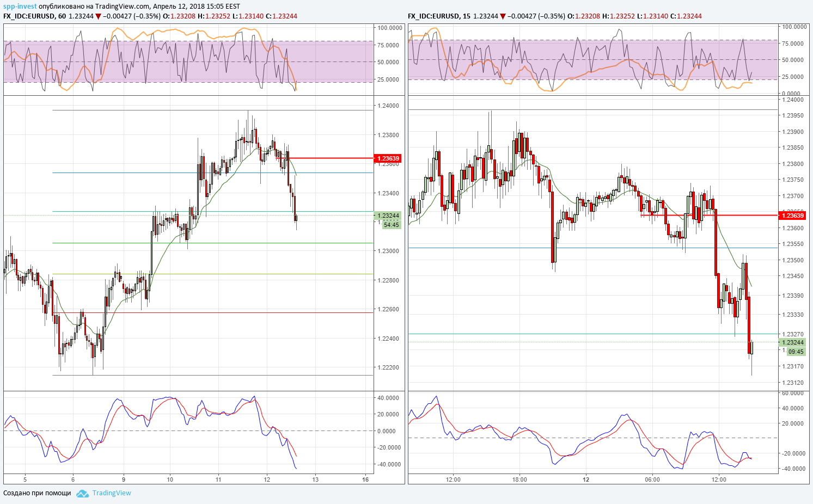Click date 11 on the left time axis
This screenshot has height=504, width=813.
(218, 480)
